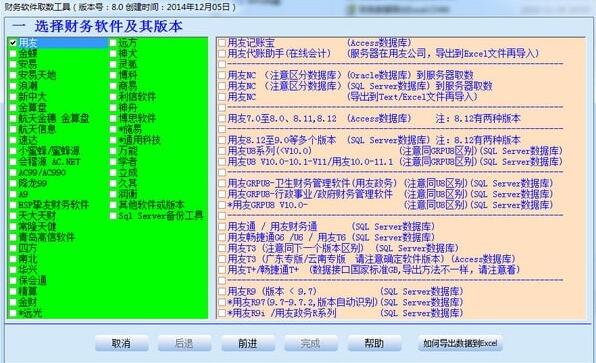Click the 完成 button
This screenshot has height=363, width=596.
[x=311, y=343]
